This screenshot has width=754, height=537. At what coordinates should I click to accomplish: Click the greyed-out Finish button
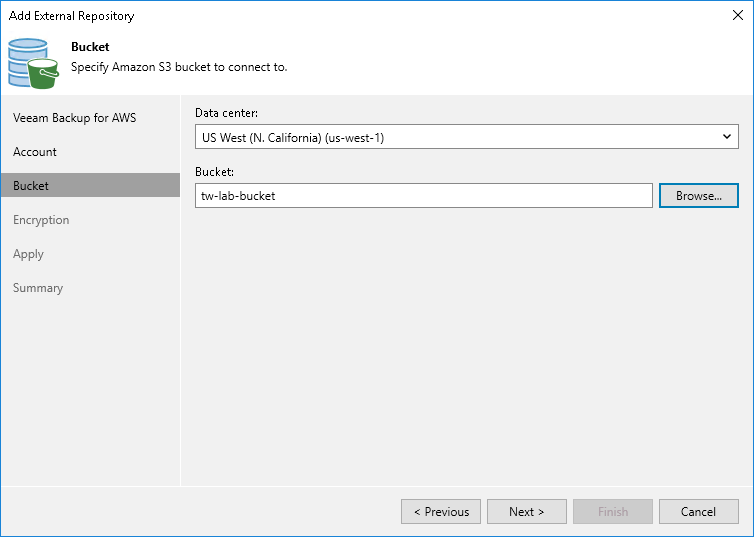pos(613,512)
